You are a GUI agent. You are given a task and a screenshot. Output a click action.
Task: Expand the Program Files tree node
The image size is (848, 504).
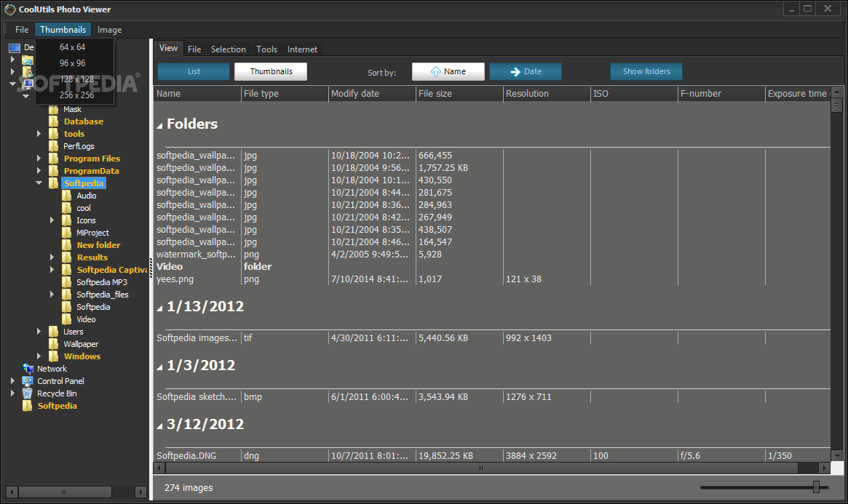[x=39, y=159]
